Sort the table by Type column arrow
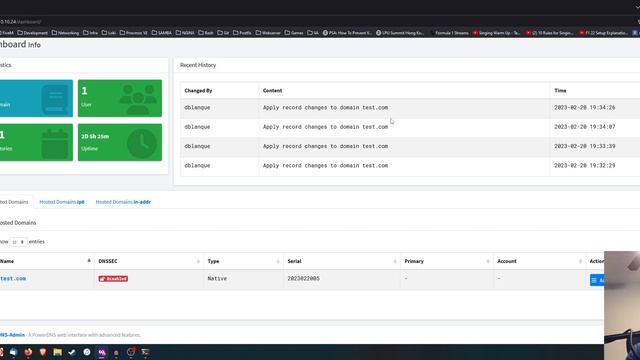Screen dimensions: 640x360 (x=278, y=261)
